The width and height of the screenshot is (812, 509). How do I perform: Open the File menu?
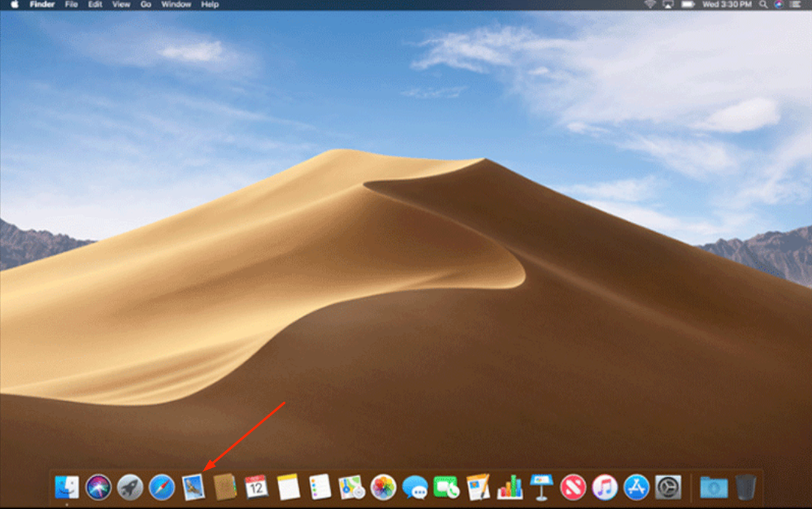71,5
